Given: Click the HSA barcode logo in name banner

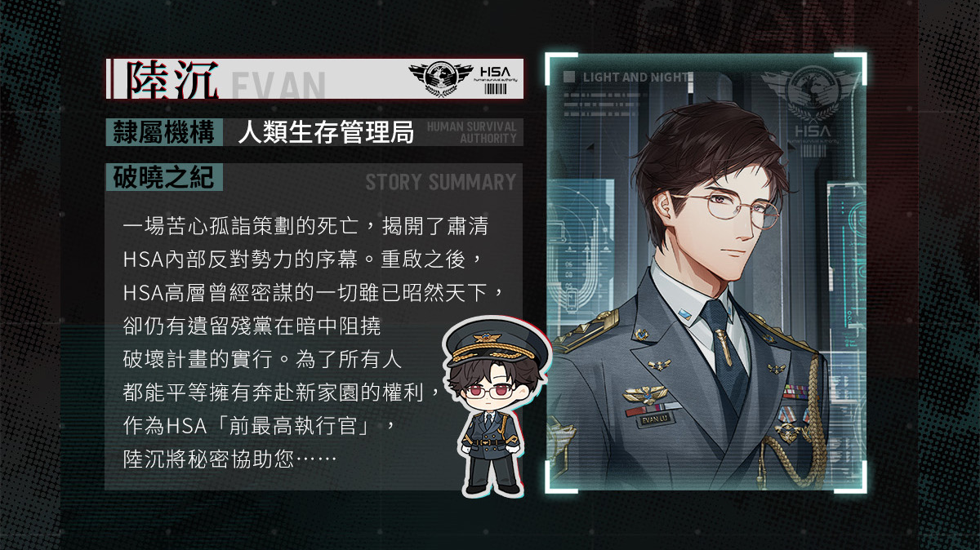Looking at the screenshot, I should [x=497, y=79].
